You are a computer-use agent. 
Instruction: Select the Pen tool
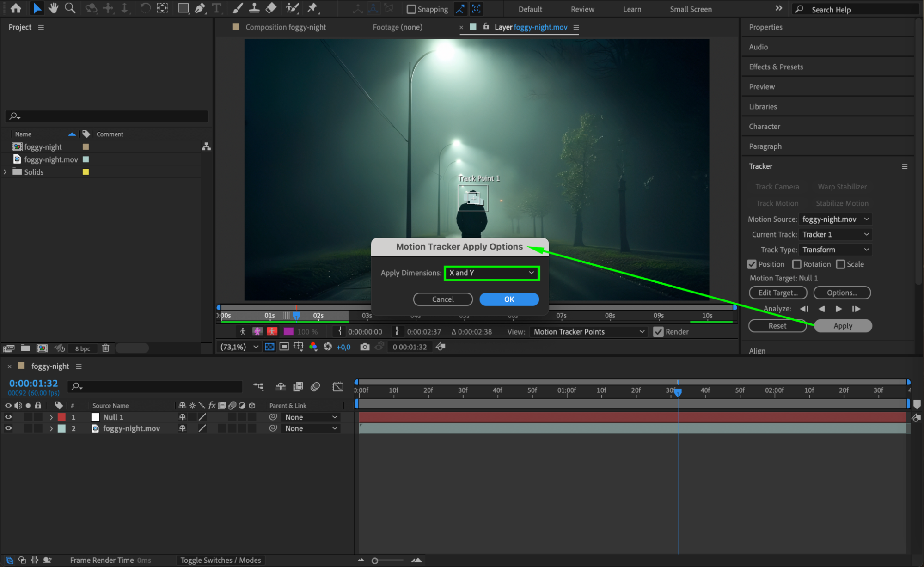pyautogui.click(x=200, y=8)
